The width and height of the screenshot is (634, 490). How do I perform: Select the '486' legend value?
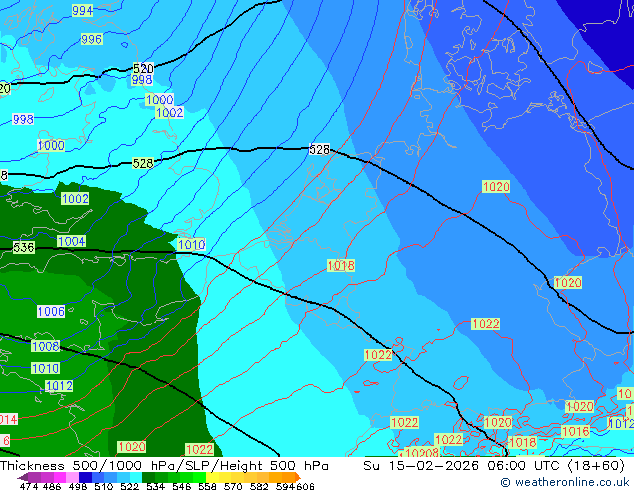(x=52, y=486)
